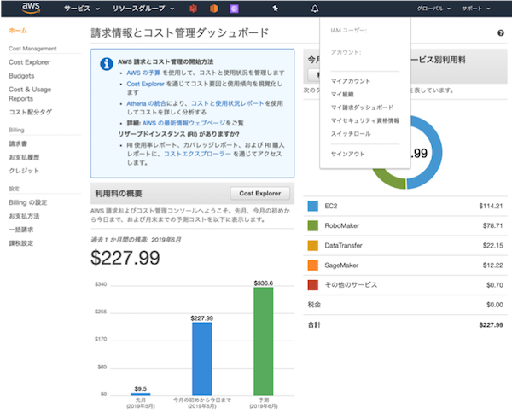
Task: Expand the リソースグループ dropdown
Action: point(143,9)
